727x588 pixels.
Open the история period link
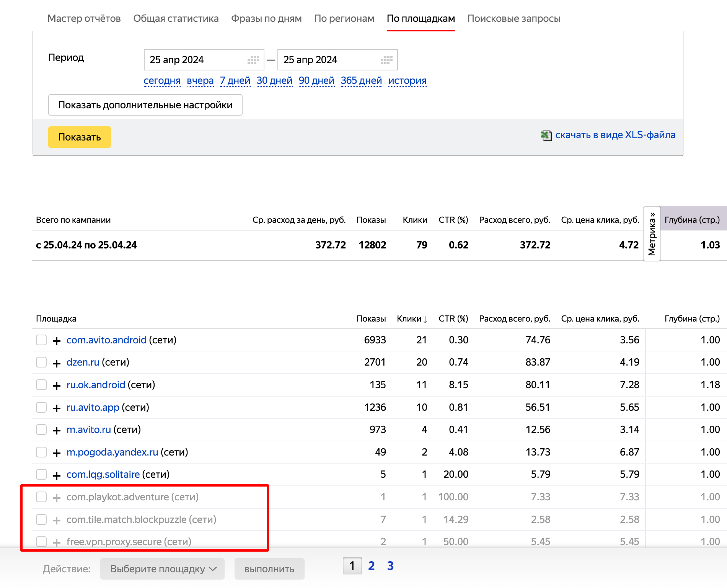pyautogui.click(x=407, y=81)
